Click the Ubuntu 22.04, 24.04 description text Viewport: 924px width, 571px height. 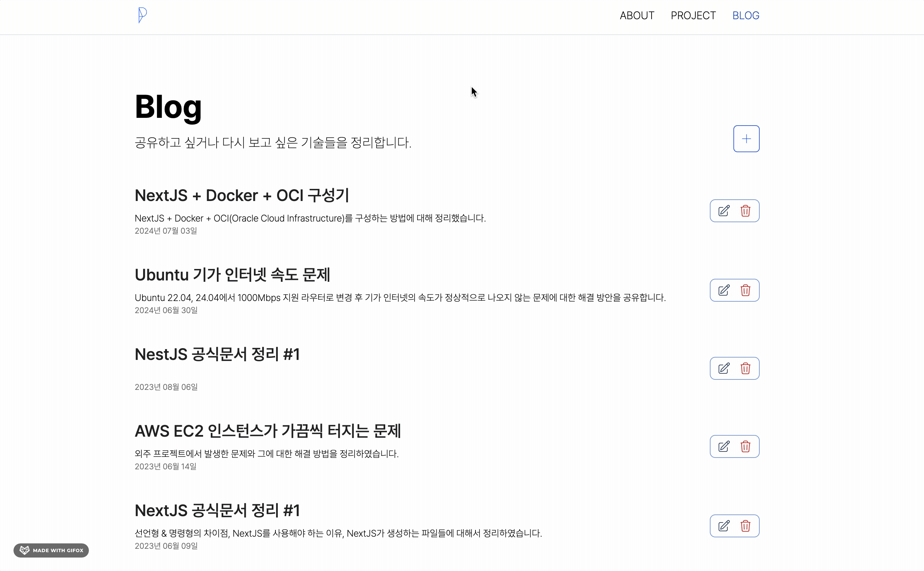point(400,298)
